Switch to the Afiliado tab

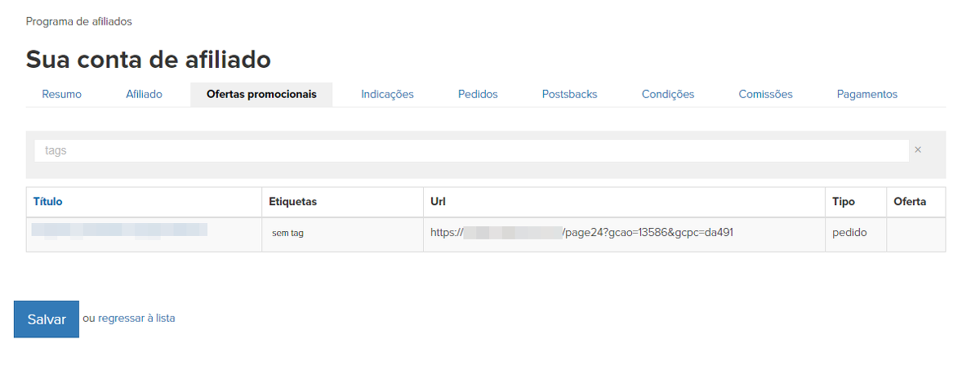click(x=144, y=95)
